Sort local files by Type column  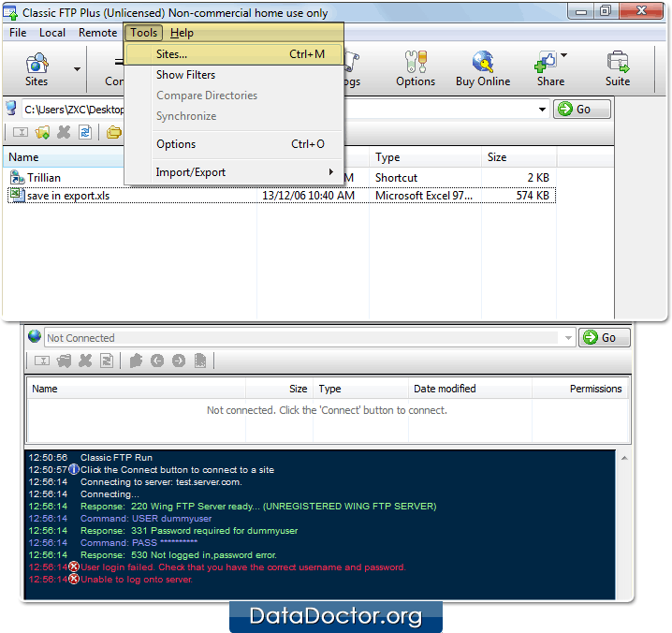click(x=425, y=157)
